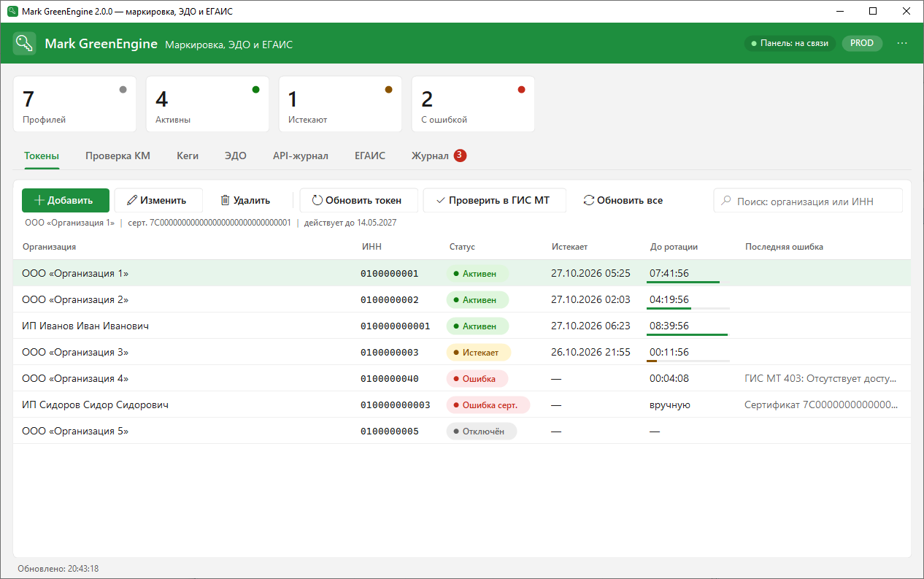Click the red badge 3 on Журнал
924x579 pixels.
[460, 156]
